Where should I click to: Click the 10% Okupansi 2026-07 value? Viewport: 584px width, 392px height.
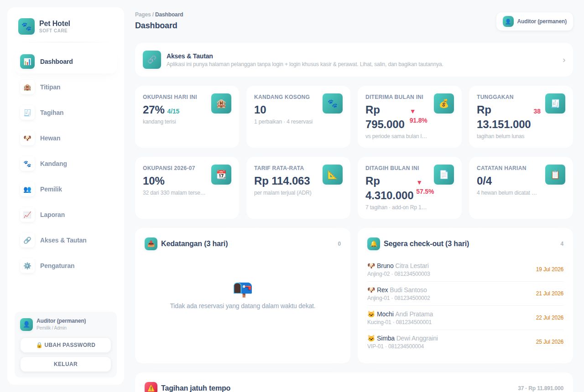pos(154,181)
